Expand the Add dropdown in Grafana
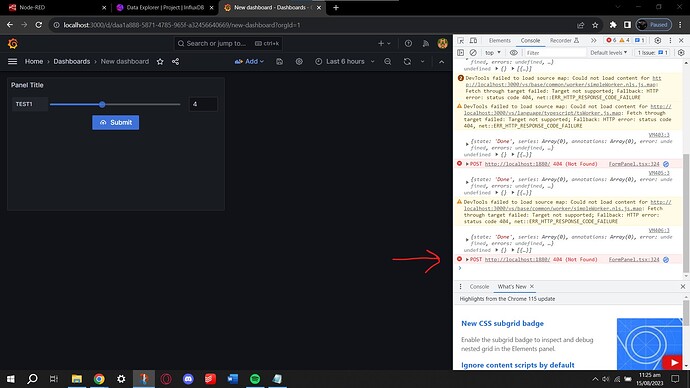 [x=250, y=62]
